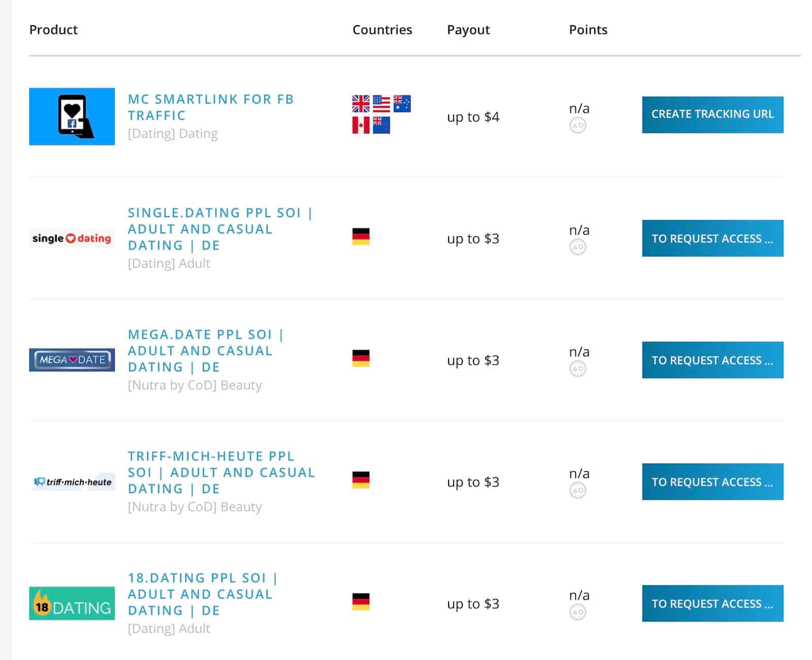
Task: Click the 18.DATING flame logo
Action: click(x=71, y=604)
